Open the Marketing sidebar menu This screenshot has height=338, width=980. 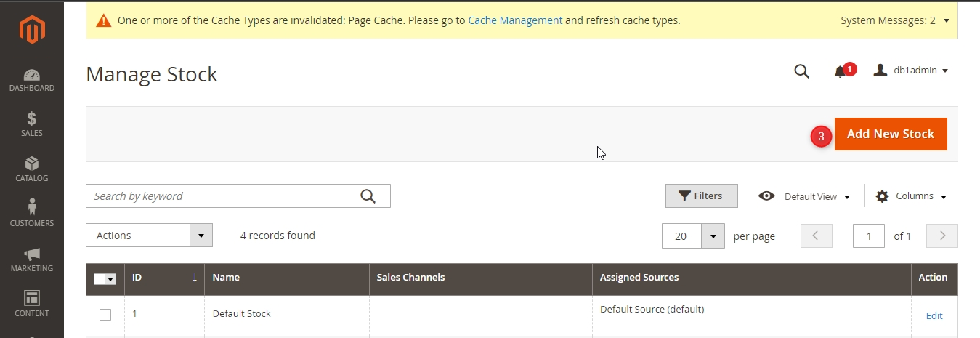click(32, 260)
